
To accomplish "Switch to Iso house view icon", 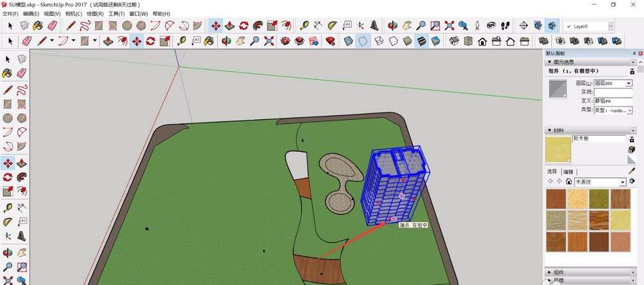I will point(454,41).
